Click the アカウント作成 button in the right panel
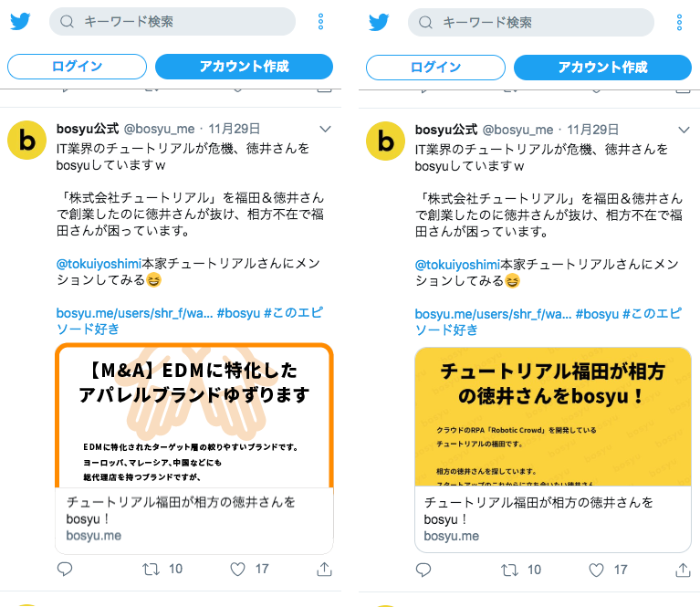 602,68
